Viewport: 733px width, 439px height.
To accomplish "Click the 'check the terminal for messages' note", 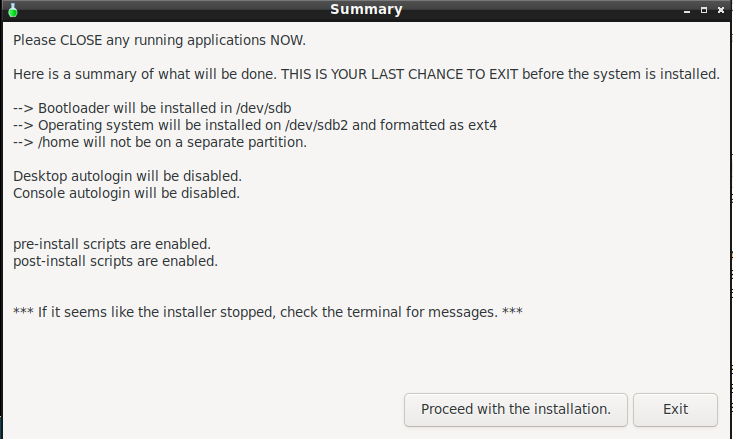I will tap(267, 312).
